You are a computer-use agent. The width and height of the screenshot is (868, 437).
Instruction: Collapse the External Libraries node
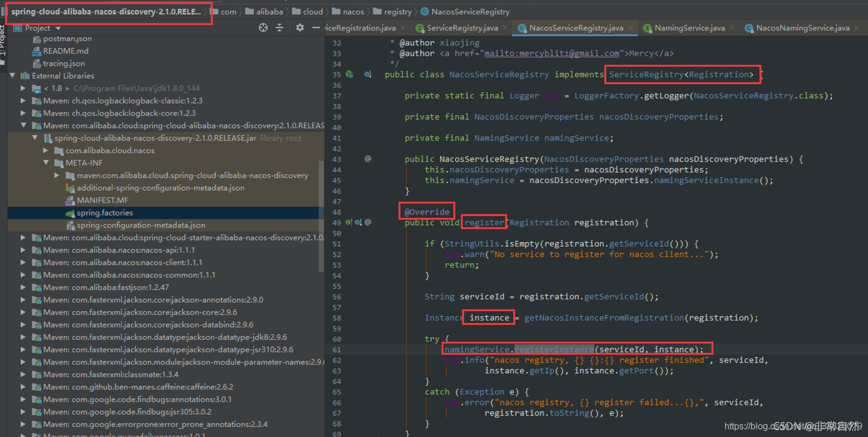coord(12,76)
